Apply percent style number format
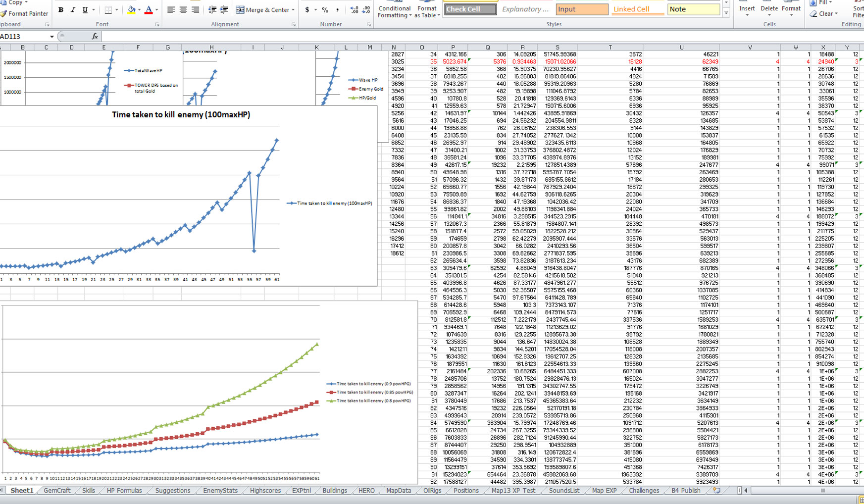The width and height of the screenshot is (864, 504). 325,10
